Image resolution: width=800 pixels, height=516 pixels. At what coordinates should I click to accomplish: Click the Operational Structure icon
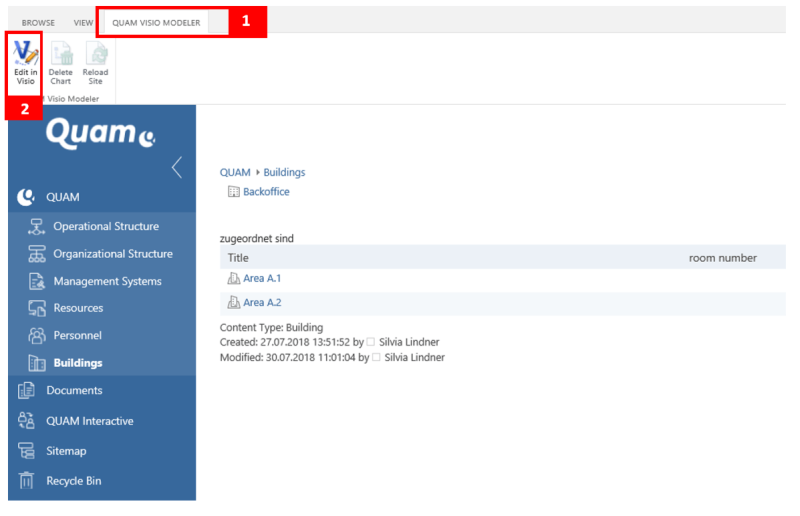tap(37, 227)
